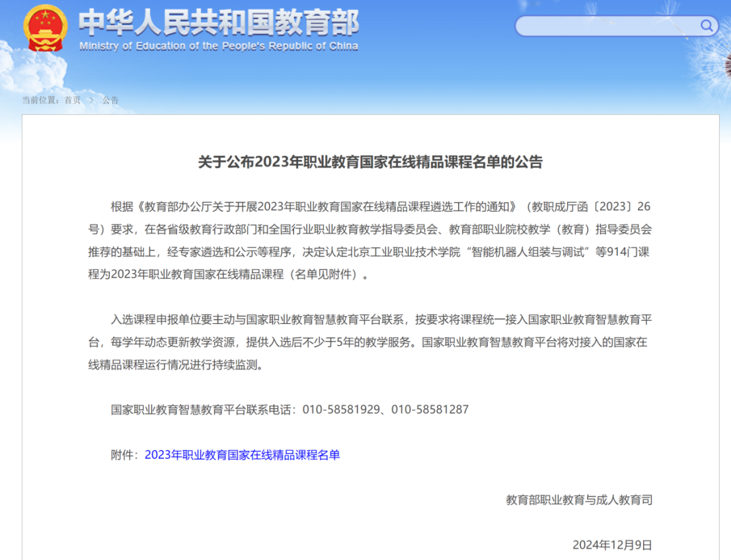Image resolution: width=731 pixels, height=560 pixels.
Task: Click the 教育部职业教育与成人教育司 signature text
Action: tap(578, 500)
